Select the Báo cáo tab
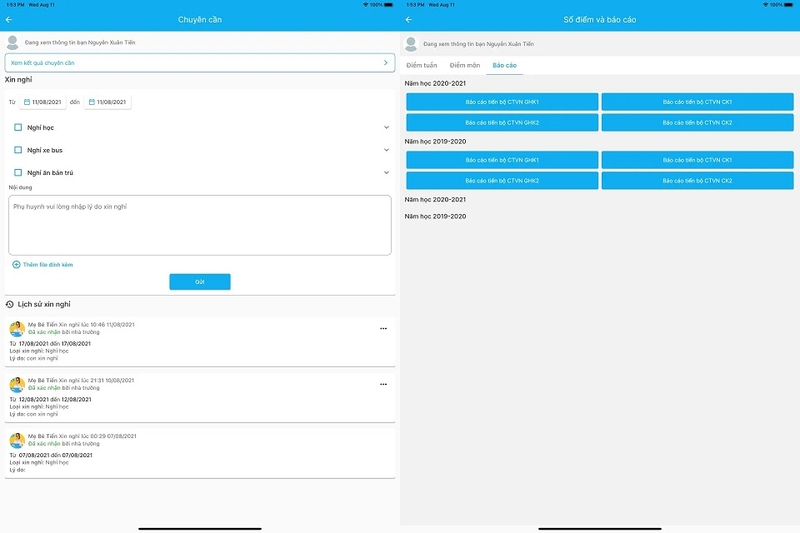This screenshot has width=800, height=533. point(505,65)
